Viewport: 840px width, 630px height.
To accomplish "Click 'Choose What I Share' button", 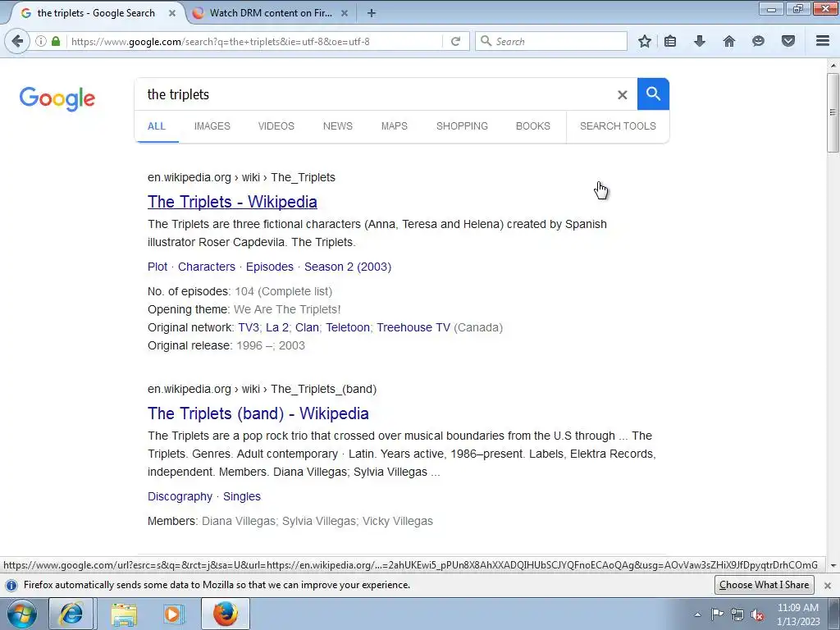I will click(x=764, y=585).
